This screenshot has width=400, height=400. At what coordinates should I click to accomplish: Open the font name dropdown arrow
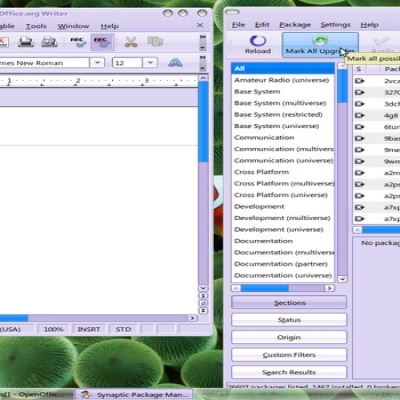(x=97, y=62)
